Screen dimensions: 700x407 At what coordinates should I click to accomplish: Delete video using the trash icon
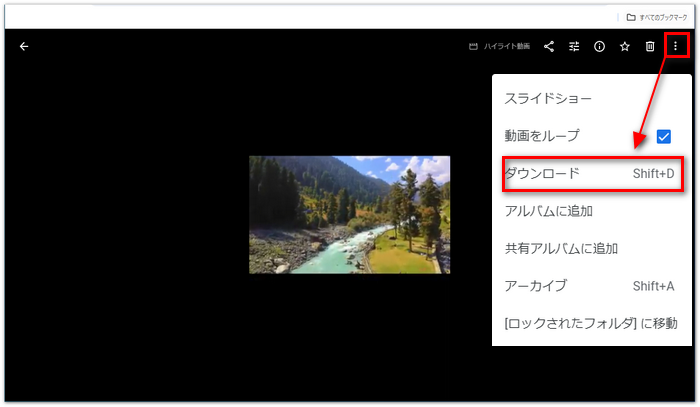(649, 46)
